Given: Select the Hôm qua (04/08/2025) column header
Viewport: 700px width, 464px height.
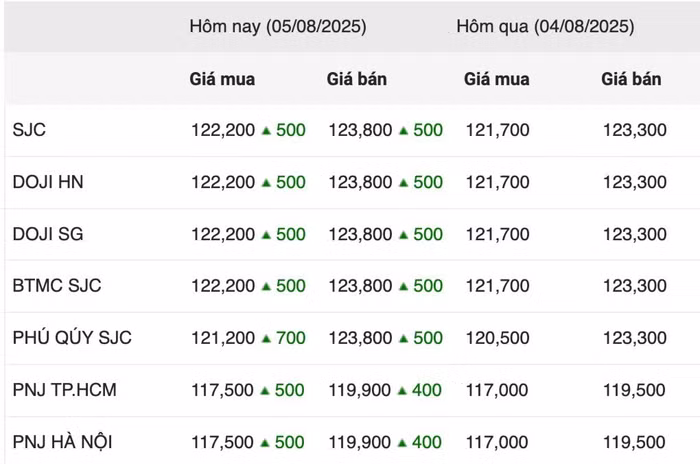Looking at the screenshot, I should 545,26.
